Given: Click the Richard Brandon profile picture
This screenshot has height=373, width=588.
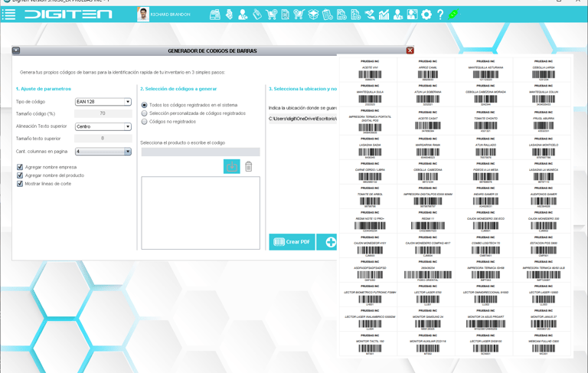Looking at the screenshot, I should (x=143, y=15).
